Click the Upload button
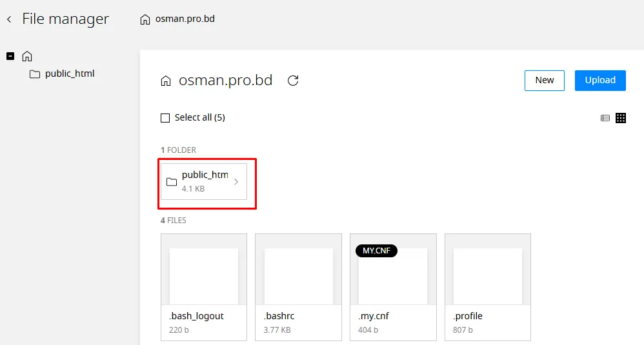Image resolution: width=644 pixels, height=345 pixels. (x=600, y=81)
